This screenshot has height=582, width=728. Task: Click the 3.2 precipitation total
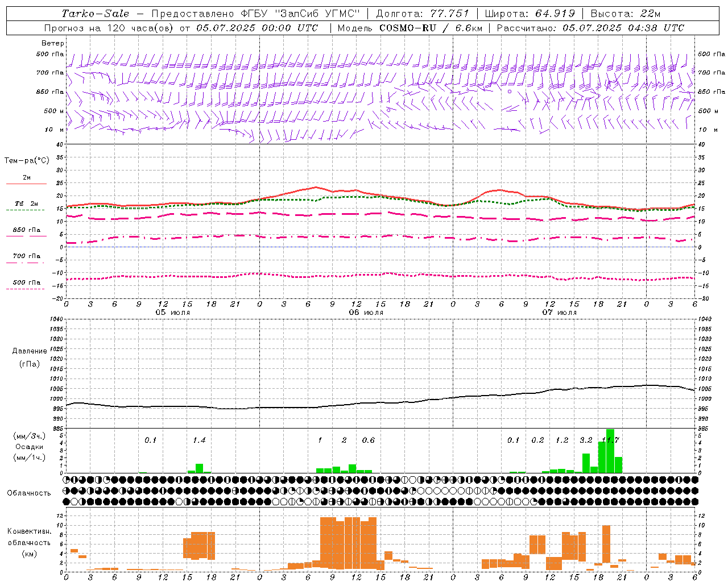pyautogui.click(x=586, y=440)
